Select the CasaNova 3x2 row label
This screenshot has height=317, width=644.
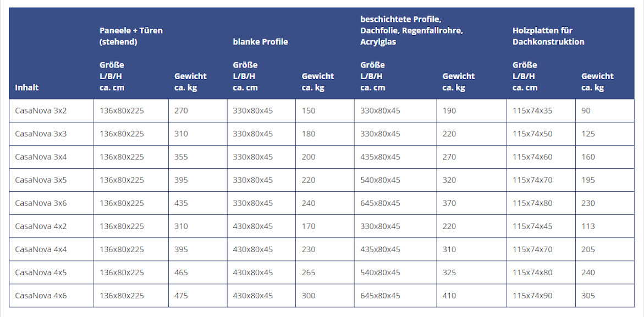point(41,111)
